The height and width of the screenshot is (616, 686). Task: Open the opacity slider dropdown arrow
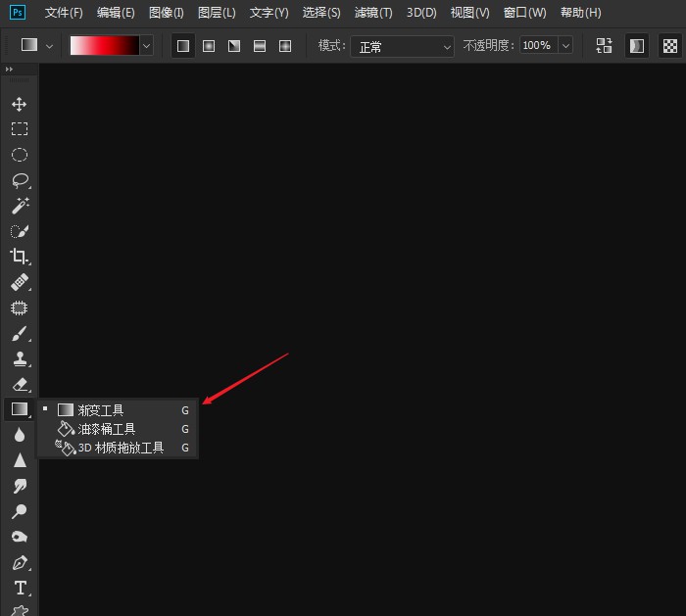[565, 45]
